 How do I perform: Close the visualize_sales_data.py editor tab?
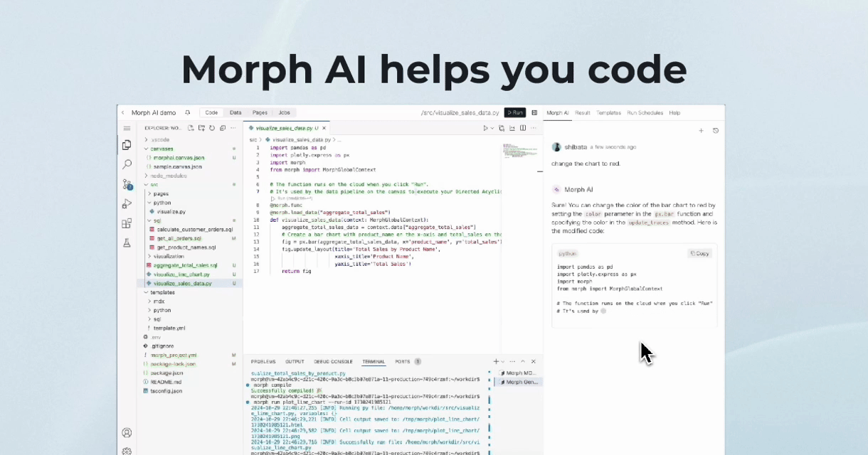(x=324, y=128)
